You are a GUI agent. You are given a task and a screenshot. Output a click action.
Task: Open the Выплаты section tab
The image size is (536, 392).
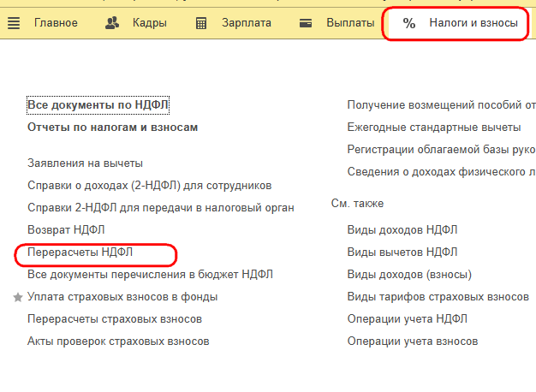click(x=350, y=23)
